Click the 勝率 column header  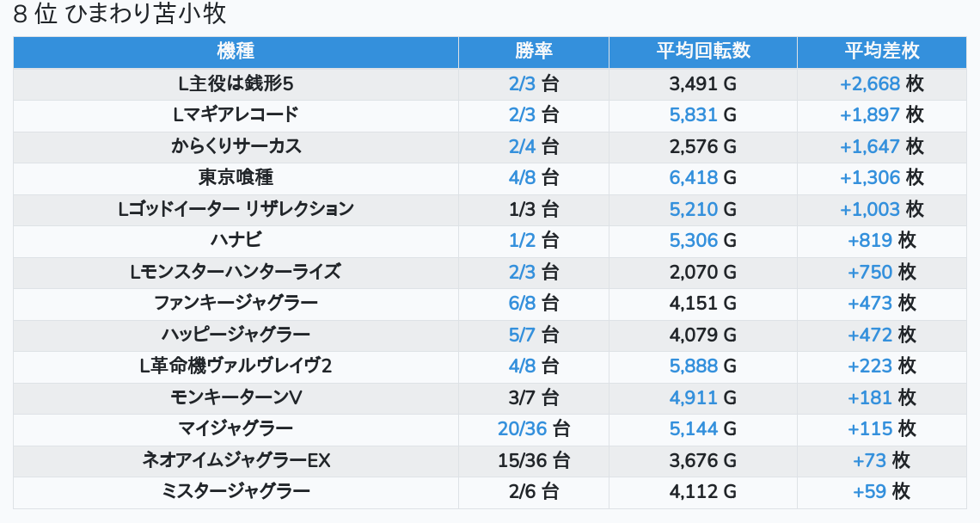(533, 52)
